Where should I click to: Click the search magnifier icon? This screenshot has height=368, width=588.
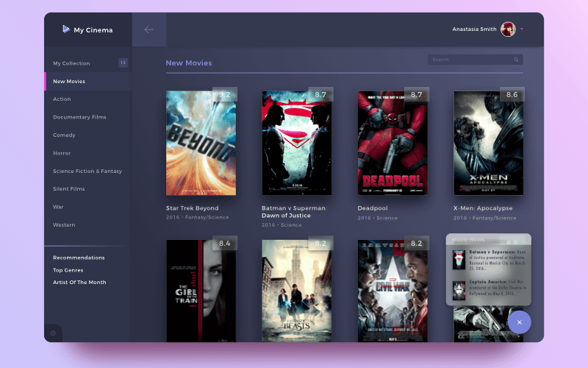(516, 60)
